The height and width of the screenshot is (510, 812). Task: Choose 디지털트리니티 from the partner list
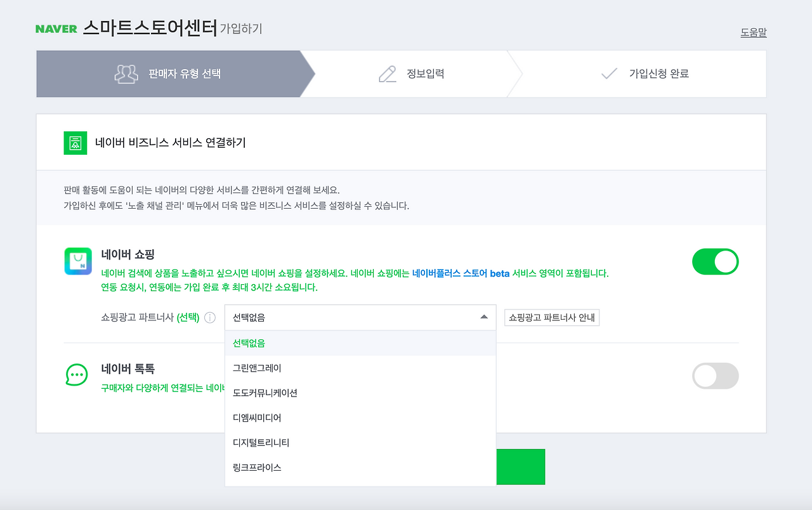pyautogui.click(x=360, y=442)
